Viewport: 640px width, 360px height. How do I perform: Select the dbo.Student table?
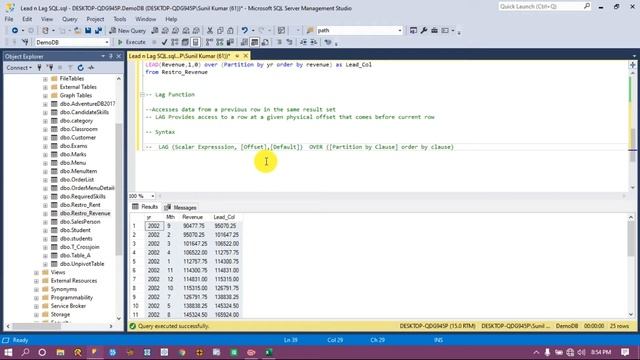pos(75,230)
